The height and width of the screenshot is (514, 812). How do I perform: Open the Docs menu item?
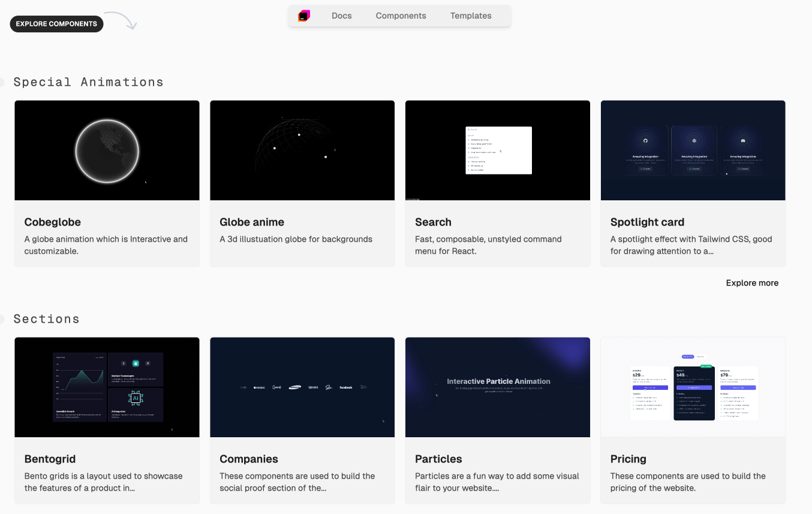341,16
